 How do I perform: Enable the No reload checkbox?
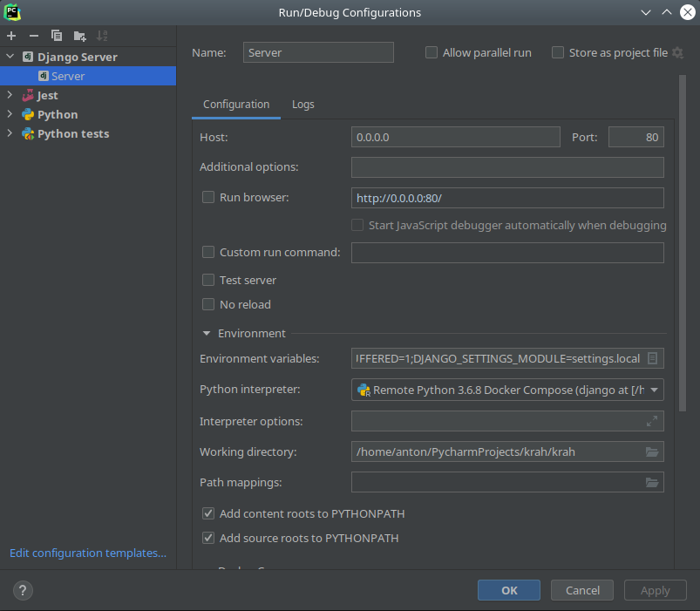point(208,304)
